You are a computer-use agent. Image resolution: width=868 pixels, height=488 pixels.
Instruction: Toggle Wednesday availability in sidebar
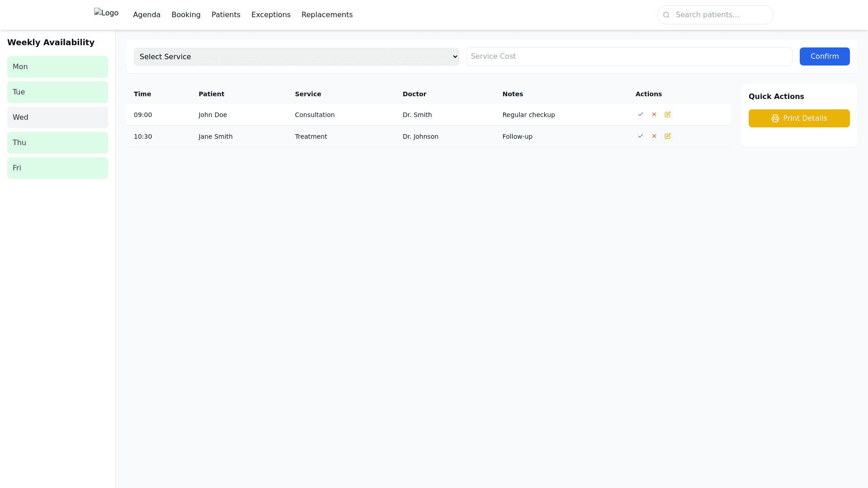tap(57, 117)
